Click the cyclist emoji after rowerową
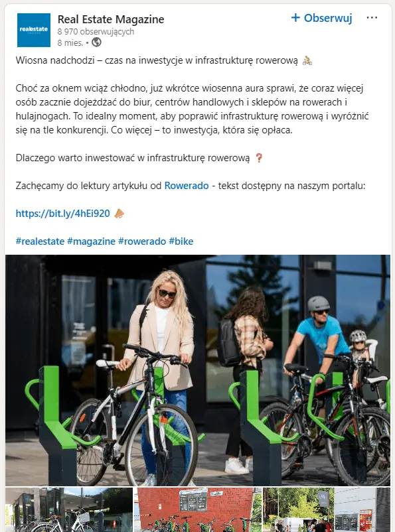Screen dimensions: 395x532 coord(307,61)
